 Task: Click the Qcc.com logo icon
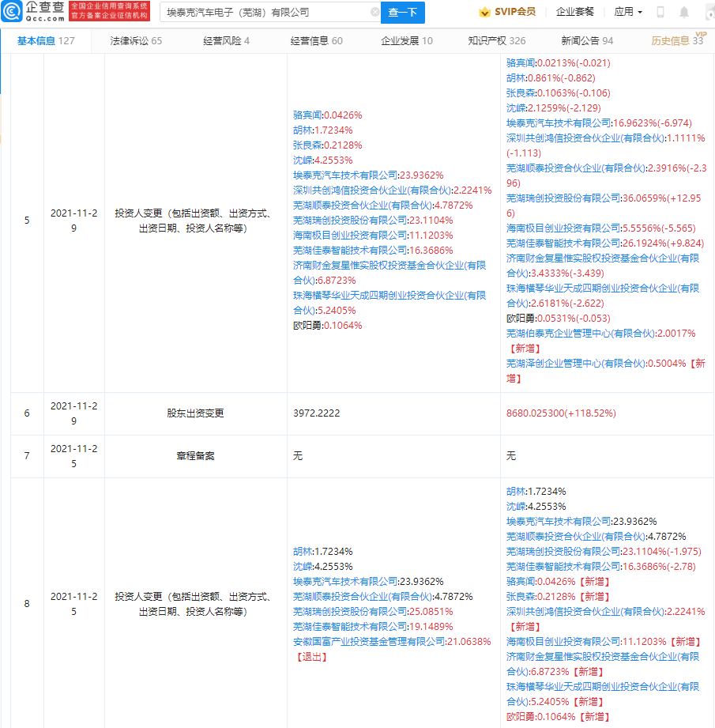(x=12, y=11)
